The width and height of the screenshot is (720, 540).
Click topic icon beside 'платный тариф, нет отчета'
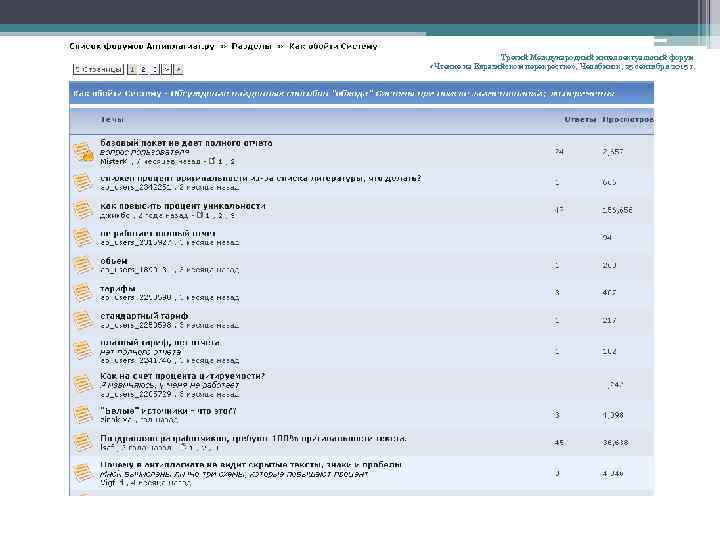point(83,351)
